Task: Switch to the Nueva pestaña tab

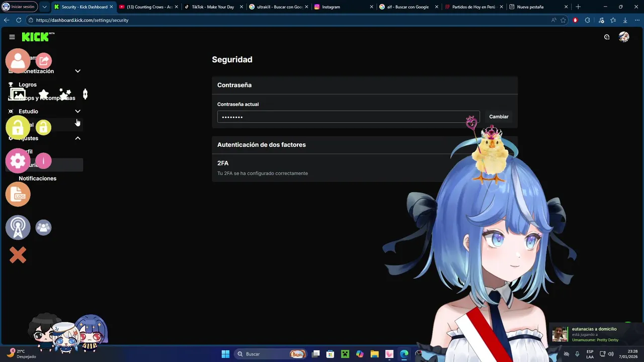Action: tap(538, 7)
